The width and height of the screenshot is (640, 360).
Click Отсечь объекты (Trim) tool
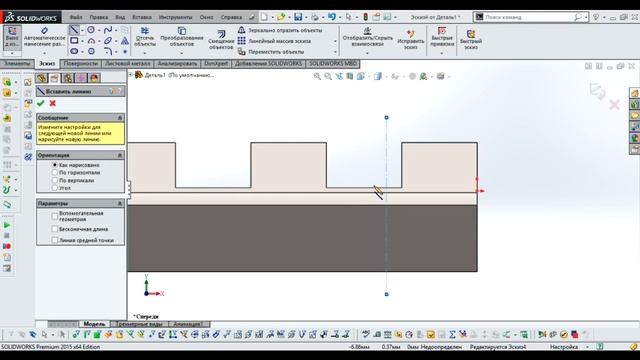[145, 37]
